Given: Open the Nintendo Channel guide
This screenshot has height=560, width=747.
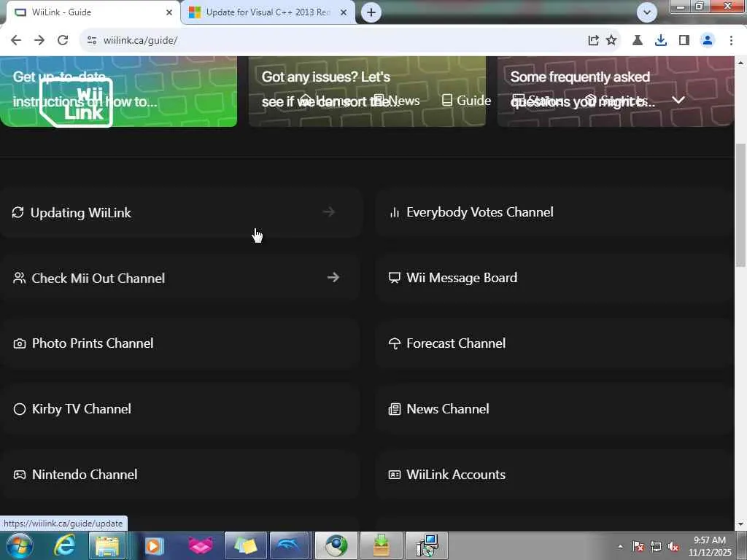Looking at the screenshot, I should click(180, 475).
